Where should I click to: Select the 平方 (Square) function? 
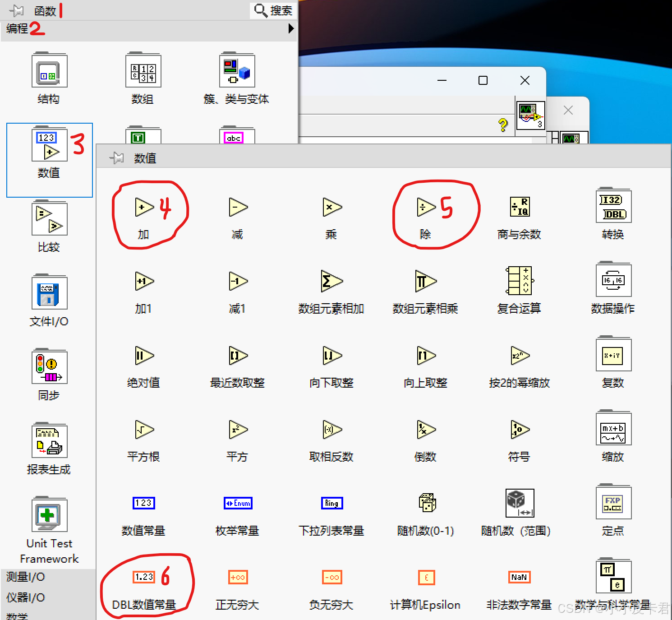[x=238, y=430]
